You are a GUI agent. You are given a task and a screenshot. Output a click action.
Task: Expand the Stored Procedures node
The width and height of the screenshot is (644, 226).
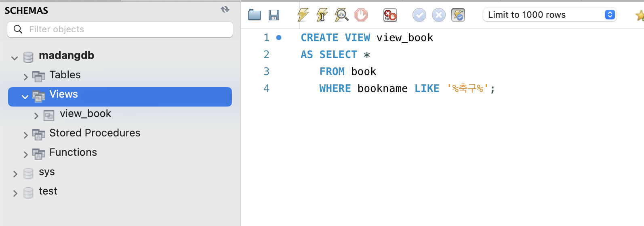25,135
